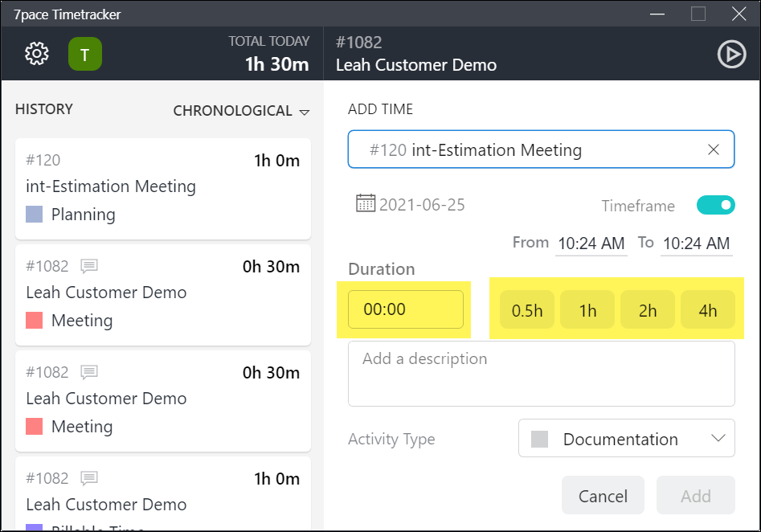Viewport: 761px width, 532px height.
Task: Click the Add button
Action: tap(695, 495)
